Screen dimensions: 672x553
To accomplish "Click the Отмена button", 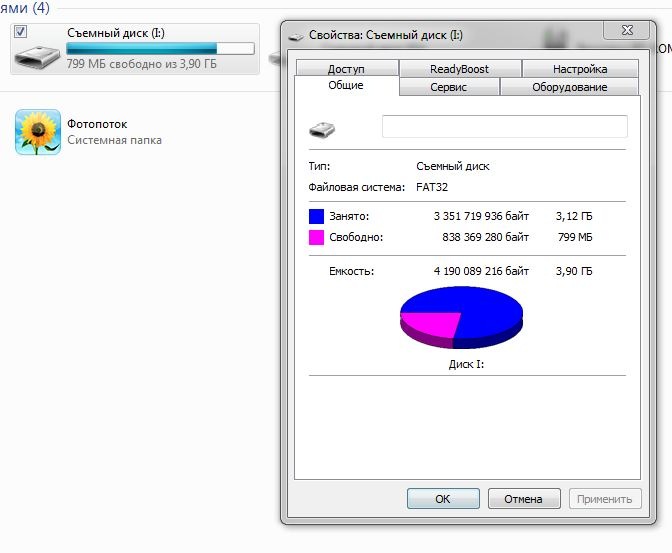I will coord(524,499).
